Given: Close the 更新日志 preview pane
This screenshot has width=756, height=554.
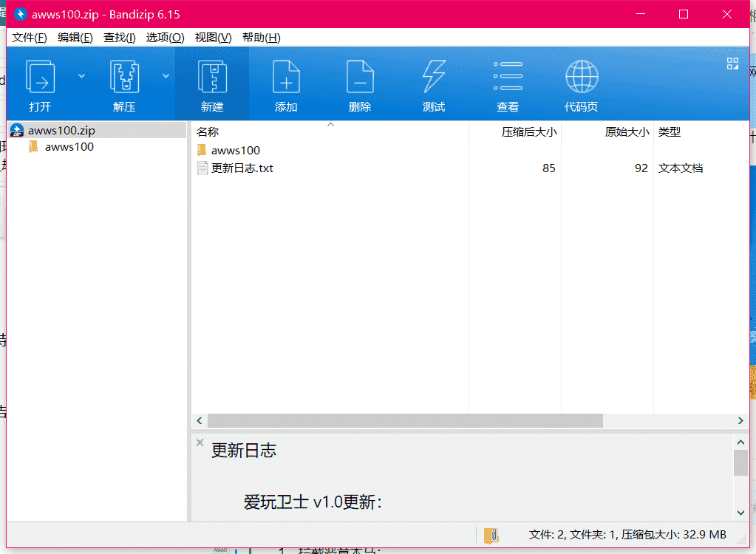Looking at the screenshot, I should (x=200, y=442).
